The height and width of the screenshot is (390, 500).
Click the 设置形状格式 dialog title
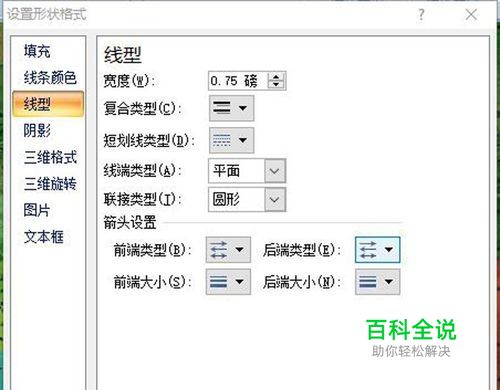(x=47, y=14)
